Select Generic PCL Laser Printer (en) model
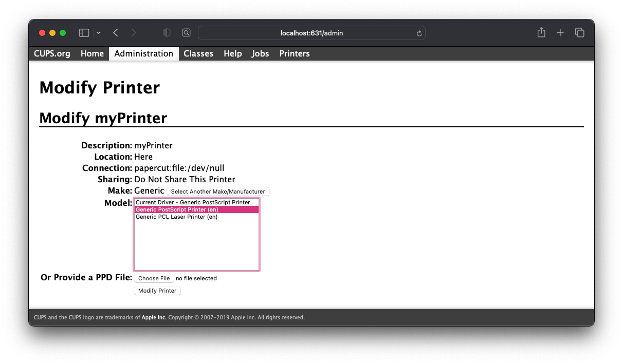This screenshot has height=364, width=623. pyautogui.click(x=196, y=217)
